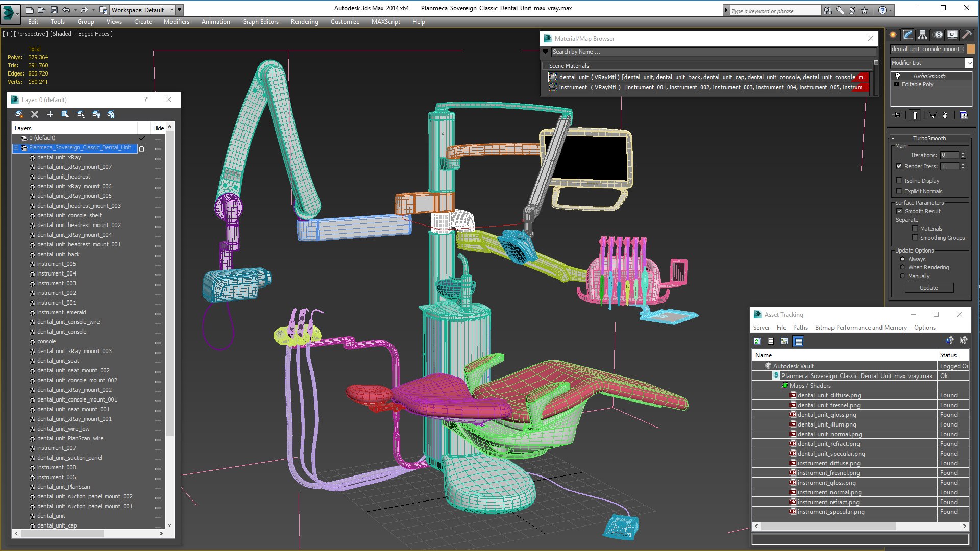Open quick access toolbar customize dropdown
Viewport: 980px width, 551px height.
180,10
